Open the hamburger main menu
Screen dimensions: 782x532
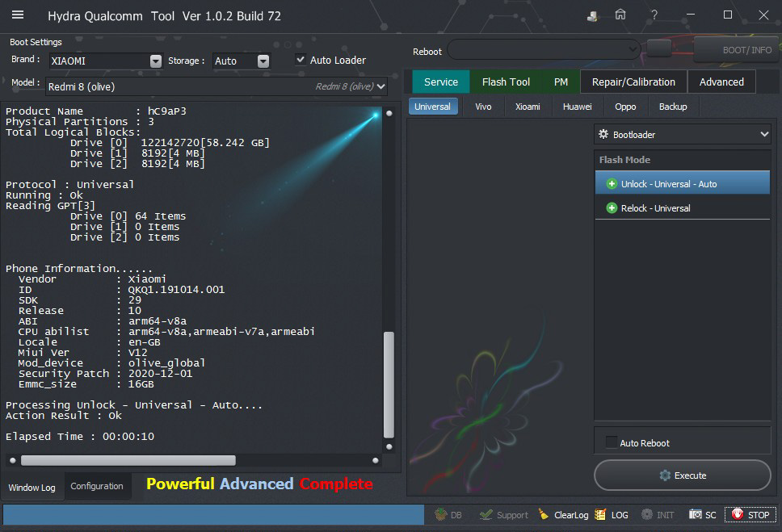coord(18,15)
